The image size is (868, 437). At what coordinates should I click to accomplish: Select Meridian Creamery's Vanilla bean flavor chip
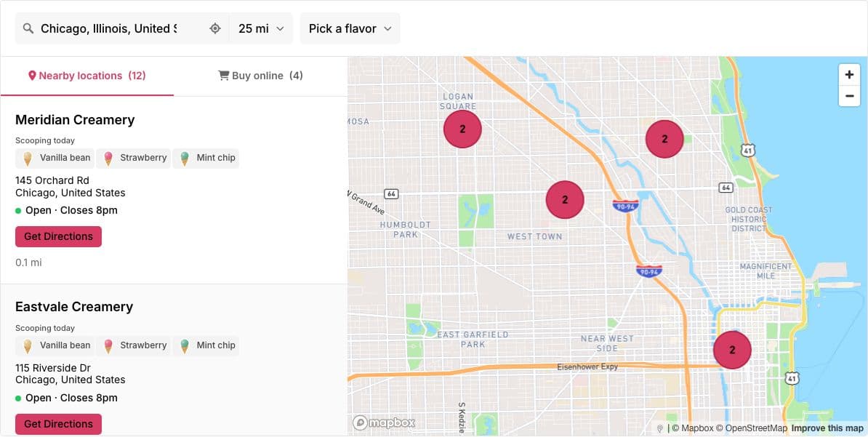pos(55,159)
